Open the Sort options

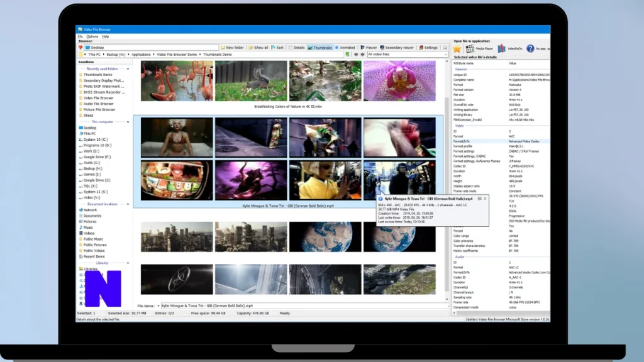pos(277,48)
